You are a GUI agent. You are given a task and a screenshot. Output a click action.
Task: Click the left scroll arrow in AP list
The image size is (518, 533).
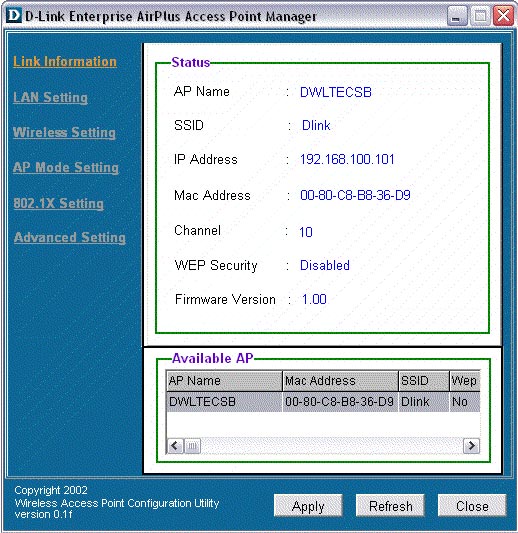pyautogui.click(x=175, y=445)
